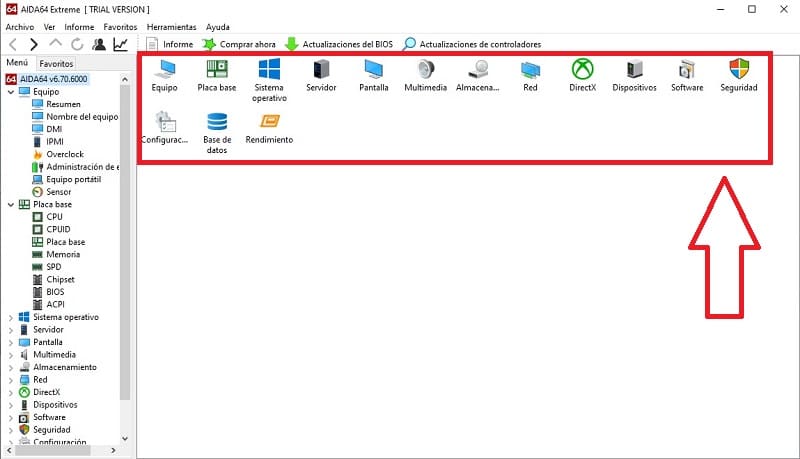Open the Ayuda menu
Image resolution: width=800 pixels, height=459 pixels.
coord(218,27)
